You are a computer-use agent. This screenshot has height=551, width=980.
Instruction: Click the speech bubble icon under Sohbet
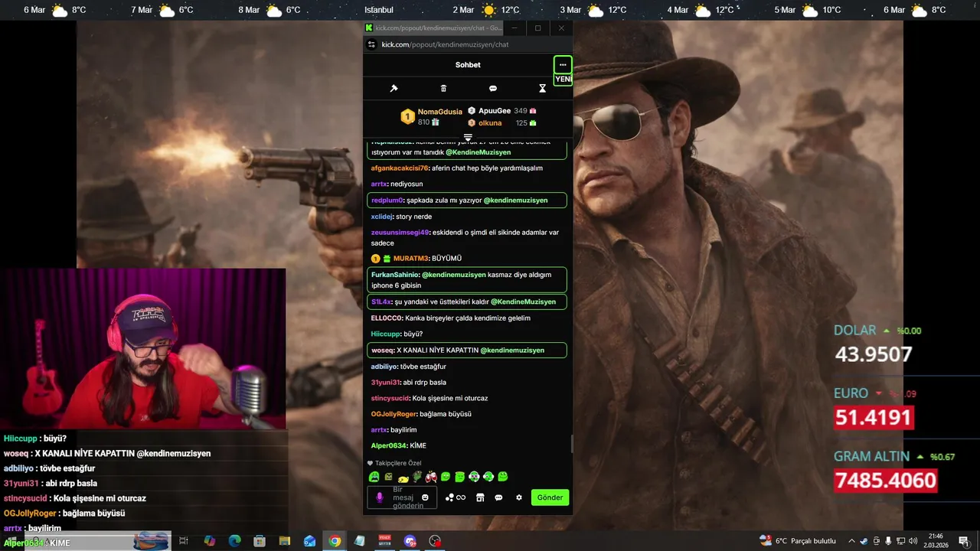pos(493,89)
